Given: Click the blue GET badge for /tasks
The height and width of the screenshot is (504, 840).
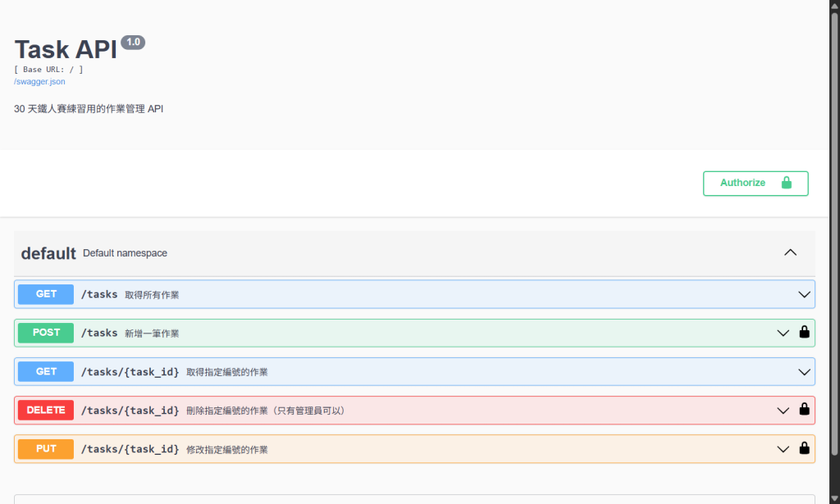Looking at the screenshot, I should 46,294.
